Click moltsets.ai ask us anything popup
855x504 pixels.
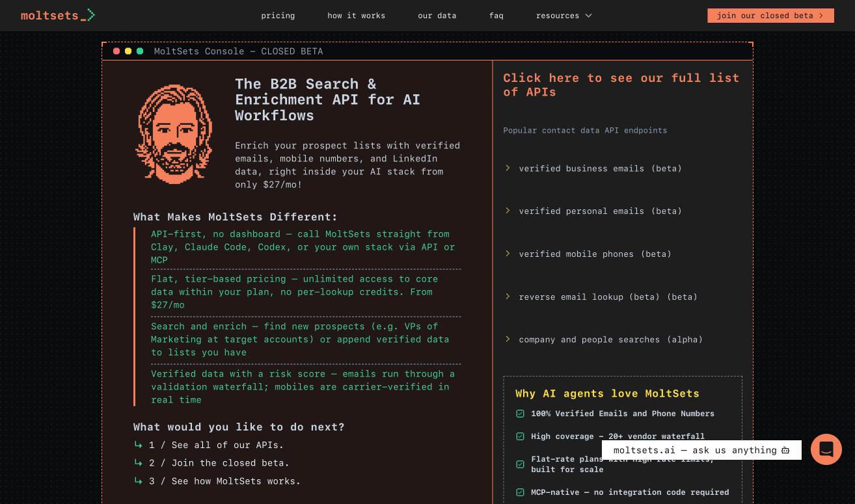pos(701,450)
